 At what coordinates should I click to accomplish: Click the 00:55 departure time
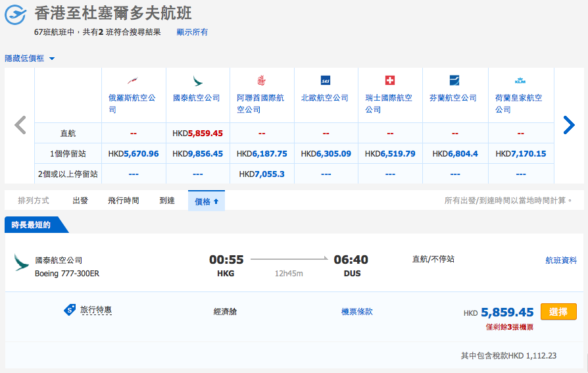(226, 259)
